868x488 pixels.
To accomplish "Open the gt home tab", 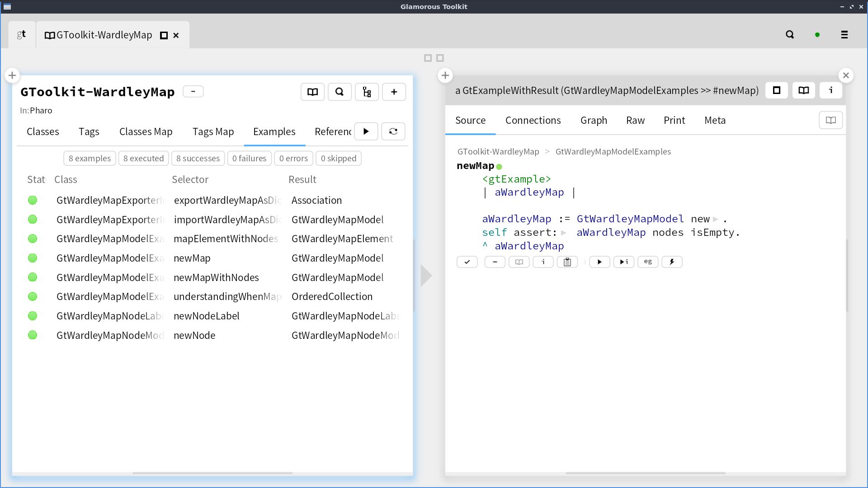I will 22,35.
